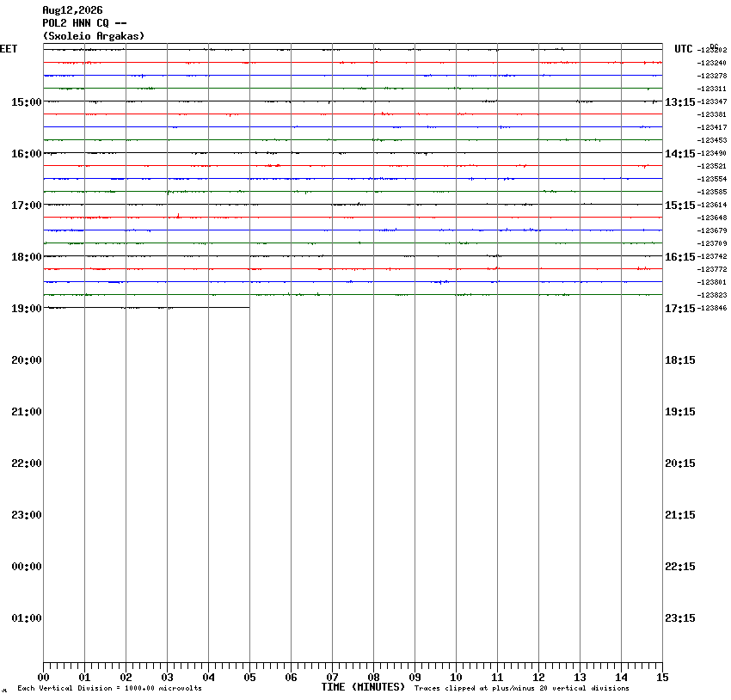Select the 13:15 UTC time label
731x700 pixels.
679,102
